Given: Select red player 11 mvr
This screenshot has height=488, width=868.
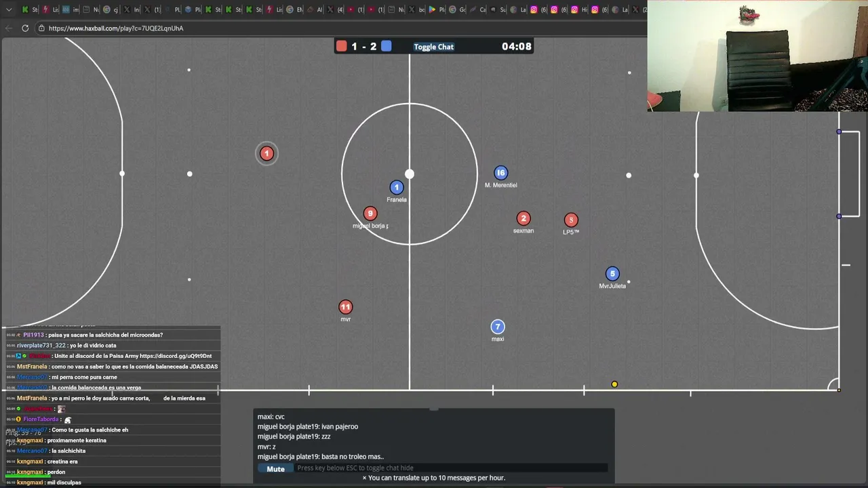Looking at the screenshot, I should pyautogui.click(x=346, y=307).
